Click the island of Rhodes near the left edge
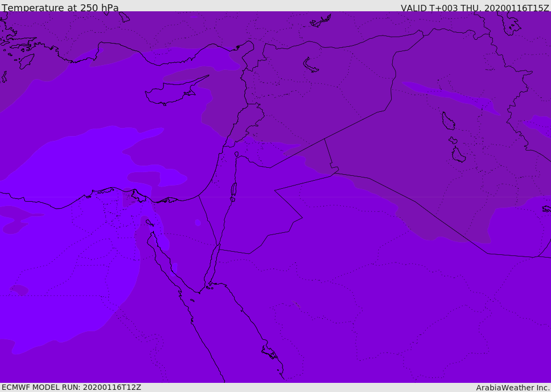551x392 pixels. click(26, 61)
